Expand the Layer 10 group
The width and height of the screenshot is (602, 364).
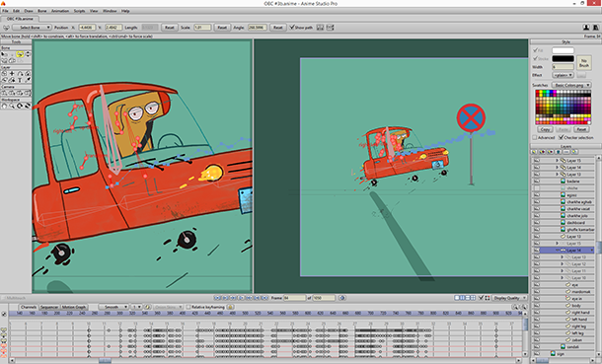click(x=563, y=278)
